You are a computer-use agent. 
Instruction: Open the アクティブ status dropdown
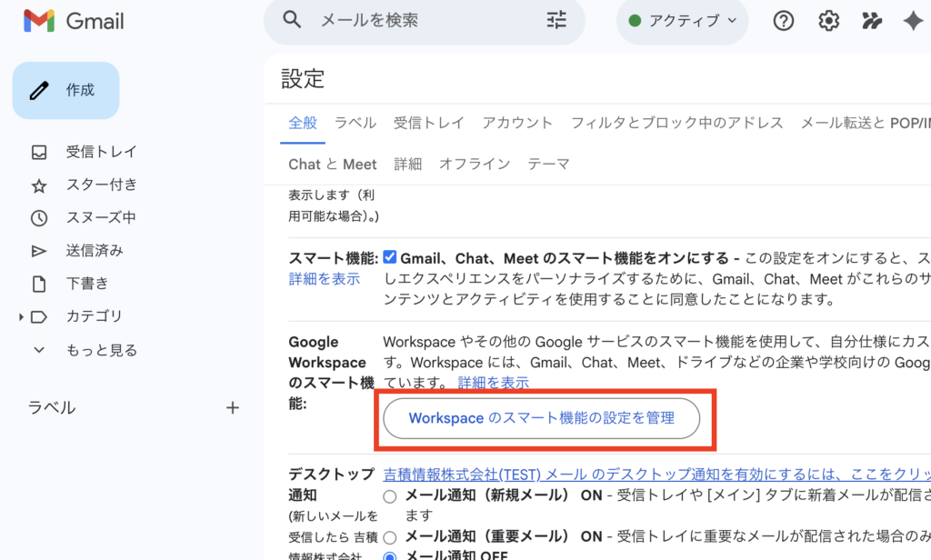pyautogui.click(x=682, y=21)
